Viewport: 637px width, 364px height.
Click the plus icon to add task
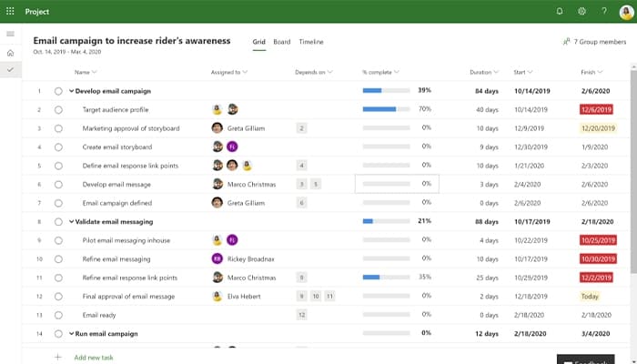58,357
